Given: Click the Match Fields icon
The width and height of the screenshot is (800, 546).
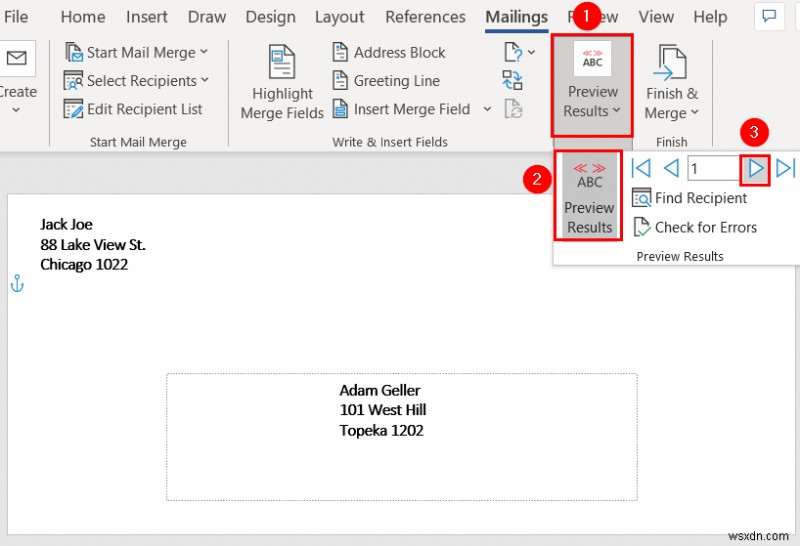Looking at the screenshot, I should click(x=513, y=80).
